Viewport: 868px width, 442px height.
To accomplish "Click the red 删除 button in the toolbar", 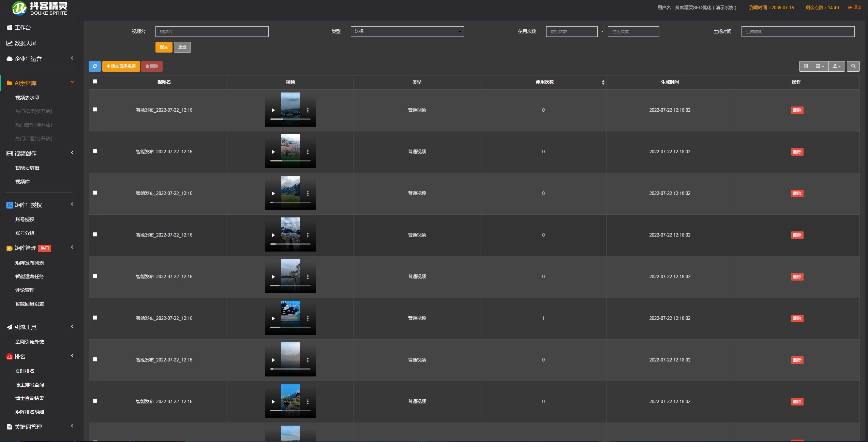I will (152, 66).
